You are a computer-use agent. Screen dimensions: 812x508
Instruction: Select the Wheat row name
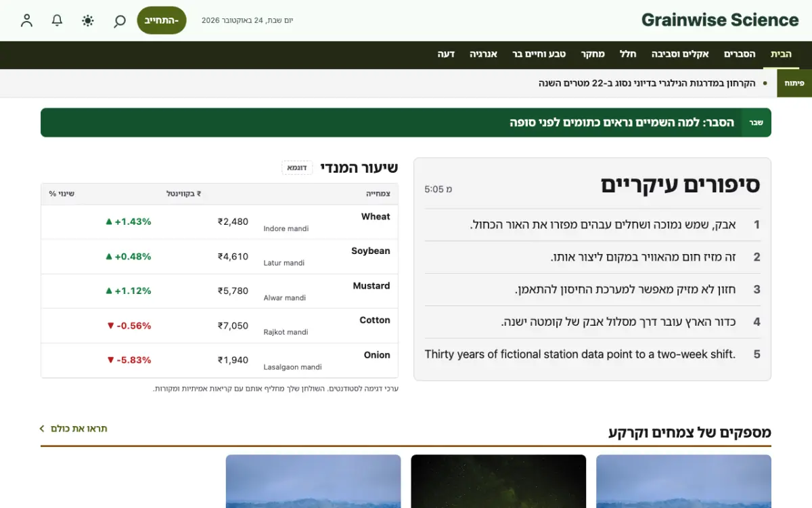(376, 217)
